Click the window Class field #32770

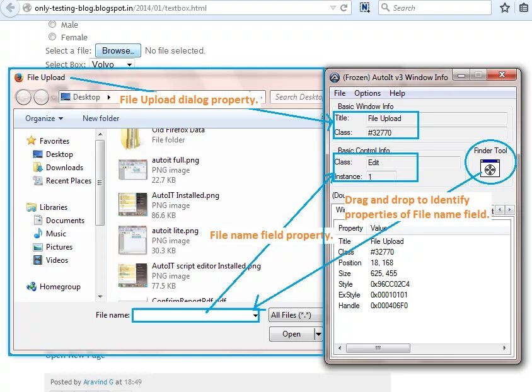tap(437, 132)
